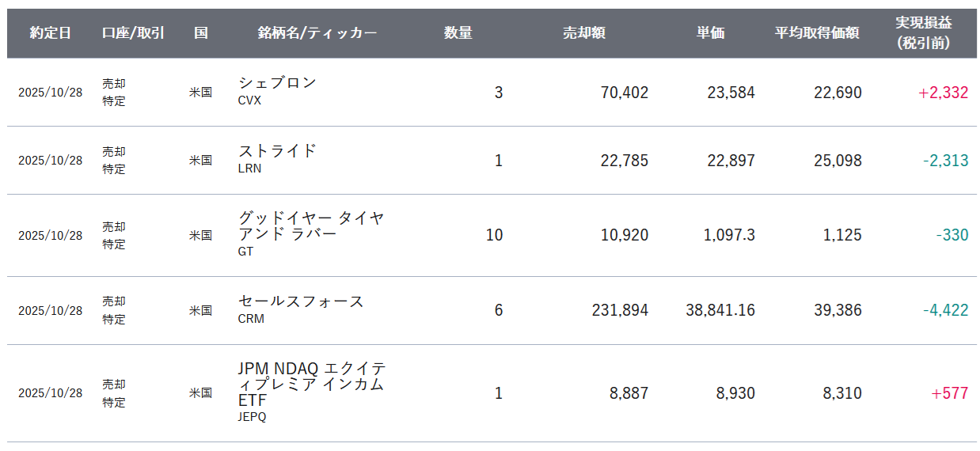This screenshot has width=980, height=451.
Task: Open the セールスフォース stock name
Action: pos(301,301)
